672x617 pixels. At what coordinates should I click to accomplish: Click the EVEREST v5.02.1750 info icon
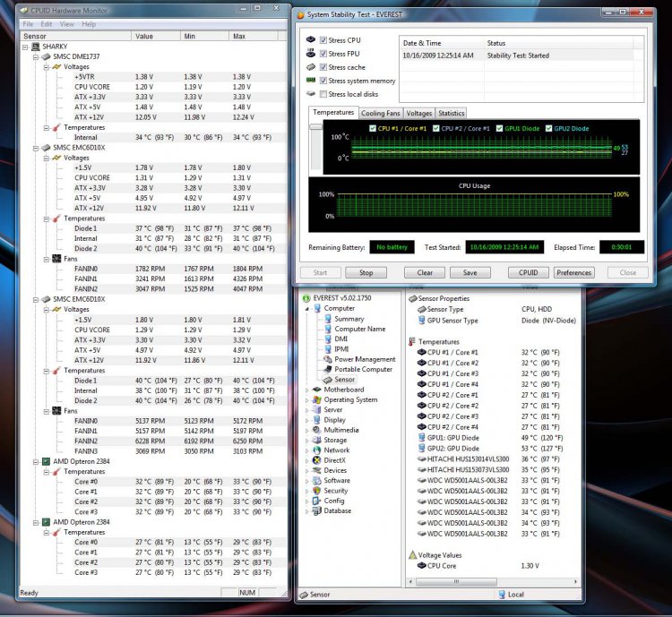[306, 298]
